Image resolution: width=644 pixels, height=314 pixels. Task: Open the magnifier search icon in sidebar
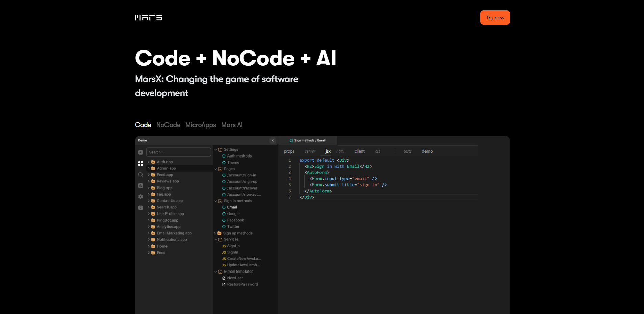(140, 175)
